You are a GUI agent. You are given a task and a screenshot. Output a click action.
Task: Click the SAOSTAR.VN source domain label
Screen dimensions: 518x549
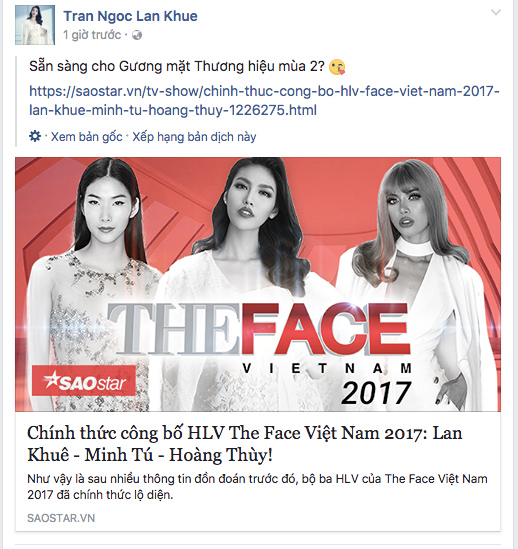(61, 518)
